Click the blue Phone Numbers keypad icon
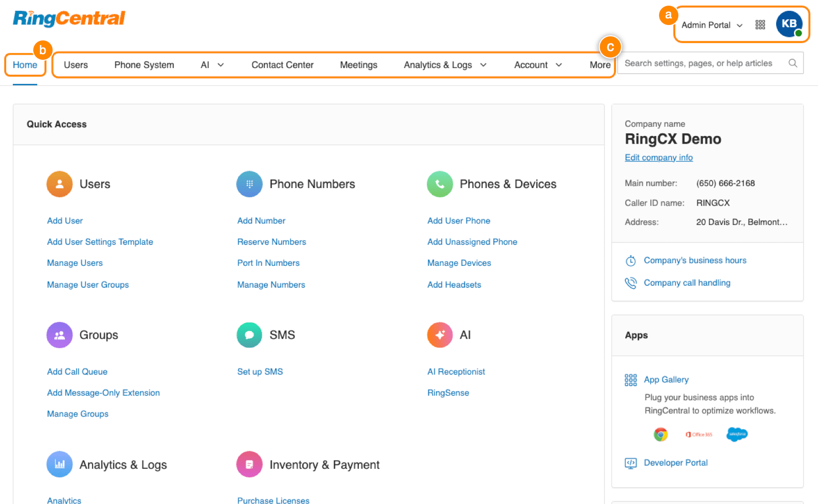This screenshot has width=818, height=504. click(249, 184)
